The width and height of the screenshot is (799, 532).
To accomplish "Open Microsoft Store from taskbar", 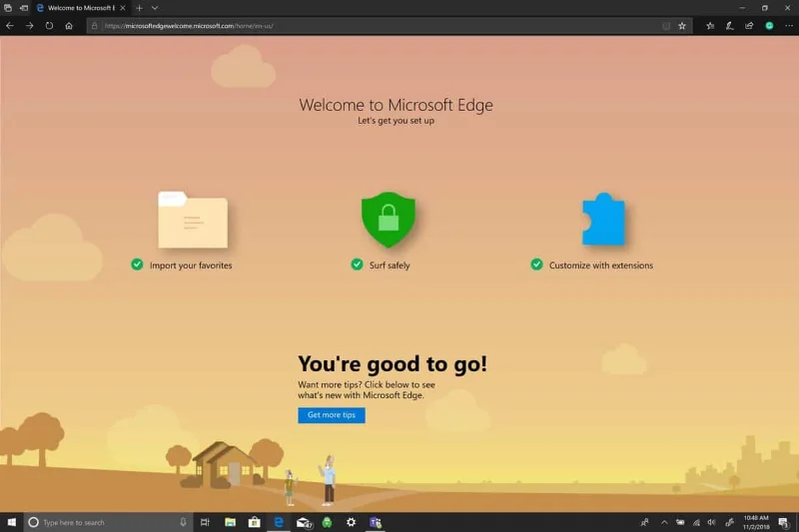I will pos(254,522).
